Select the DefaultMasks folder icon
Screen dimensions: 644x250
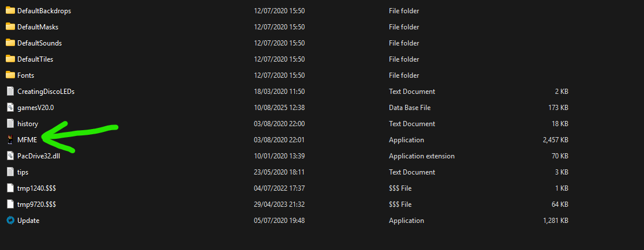point(10,27)
